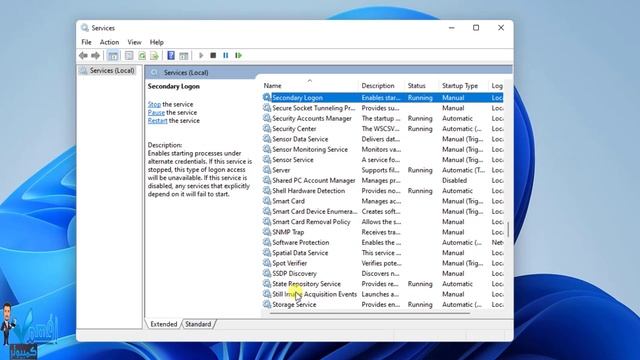Viewport: 640px width, 360px height.
Task: Click the gear icon beside SSDP Discovery
Action: (267, 273)
